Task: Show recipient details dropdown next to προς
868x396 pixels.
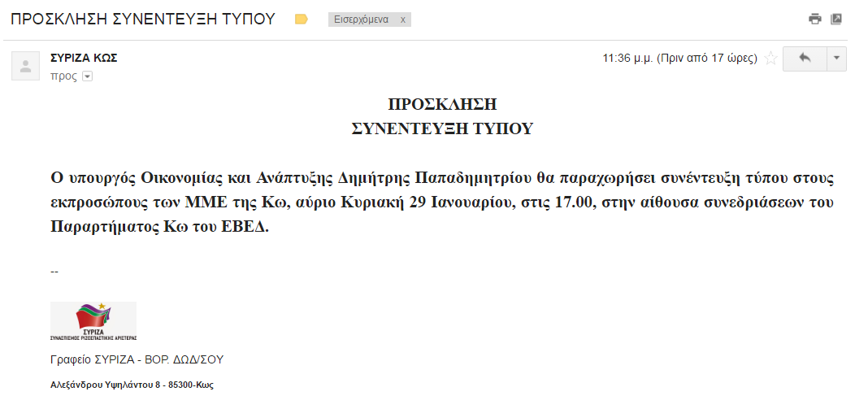Action: point(87,76)
